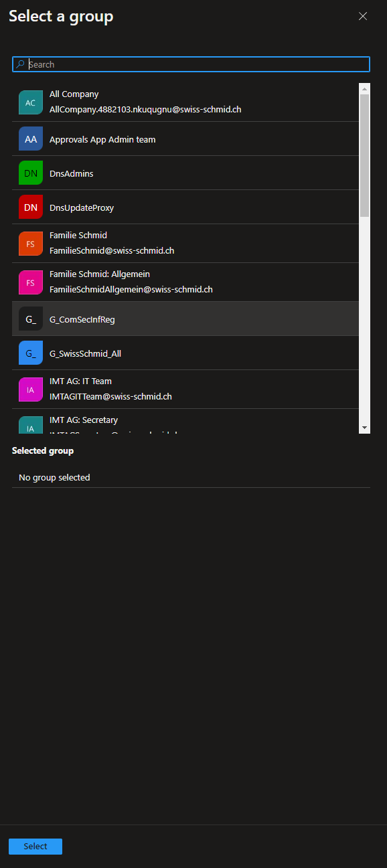Click the scrollbar up arrow

[x=365, y=88]
